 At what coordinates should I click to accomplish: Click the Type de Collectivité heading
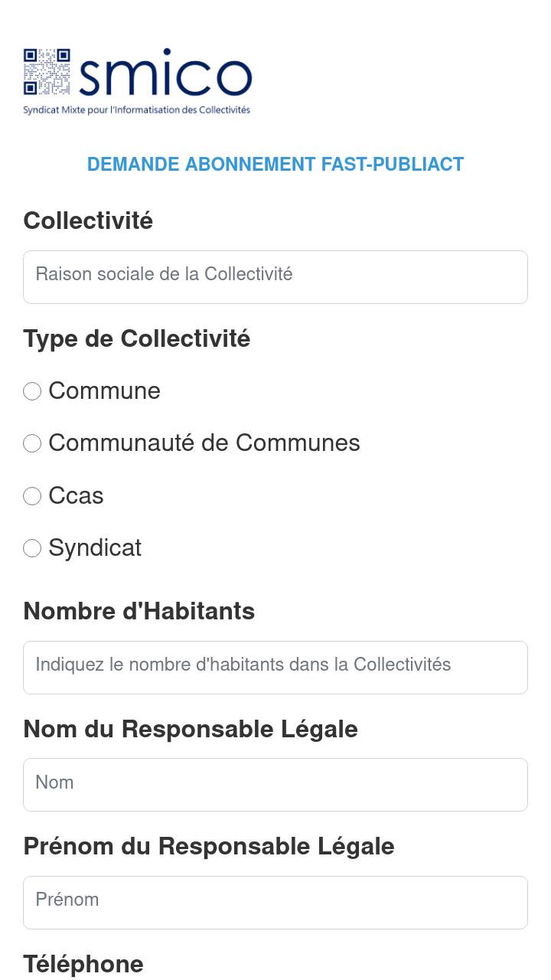(137, 338)
